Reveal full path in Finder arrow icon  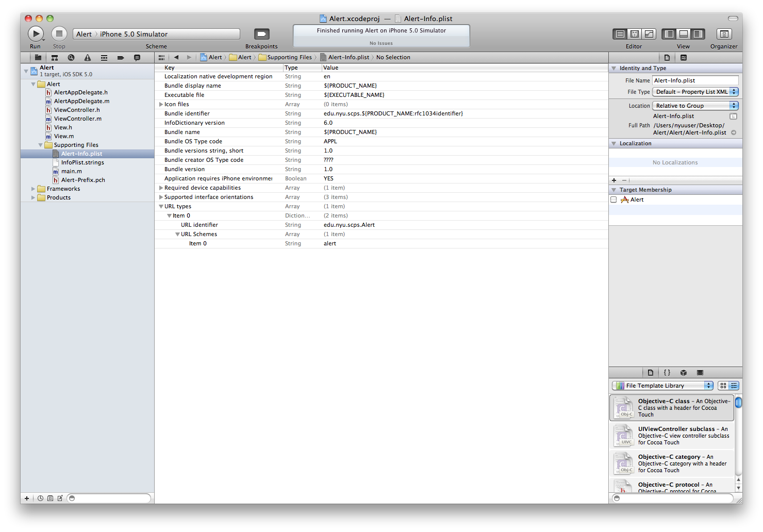point(734,133)
